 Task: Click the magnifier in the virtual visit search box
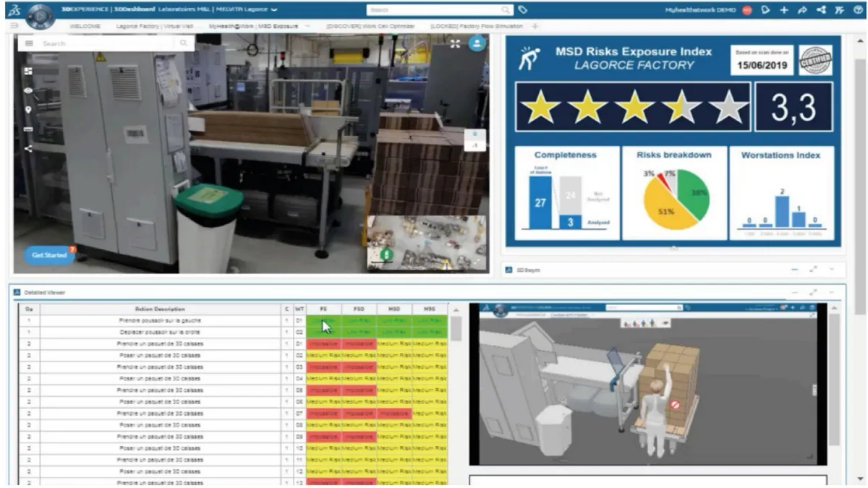pos(184,43)
